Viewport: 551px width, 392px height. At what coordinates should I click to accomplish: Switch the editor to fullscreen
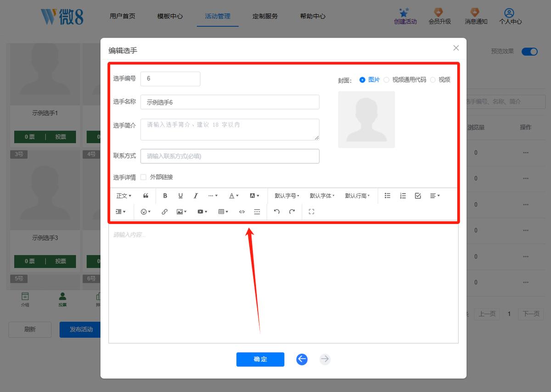311,212
